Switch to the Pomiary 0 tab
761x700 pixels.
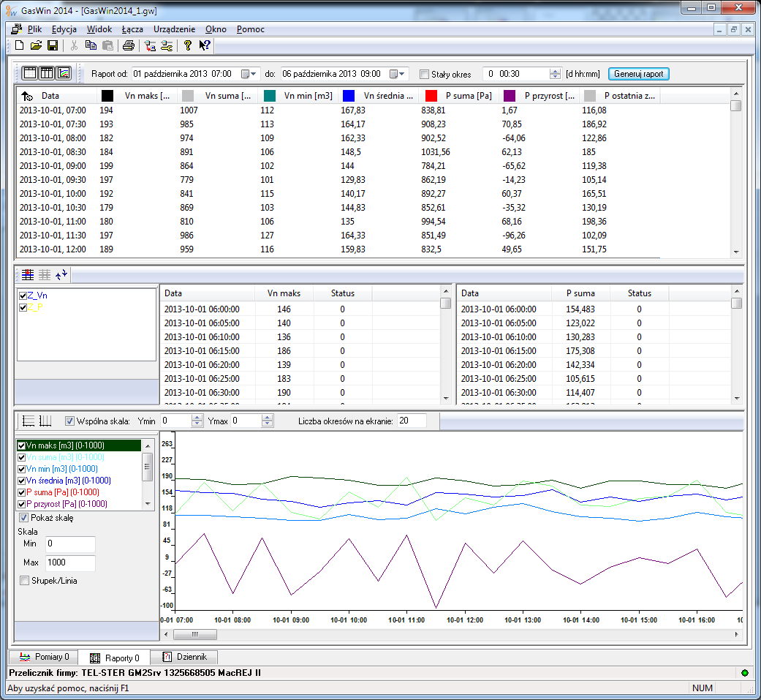pos(44,658)
